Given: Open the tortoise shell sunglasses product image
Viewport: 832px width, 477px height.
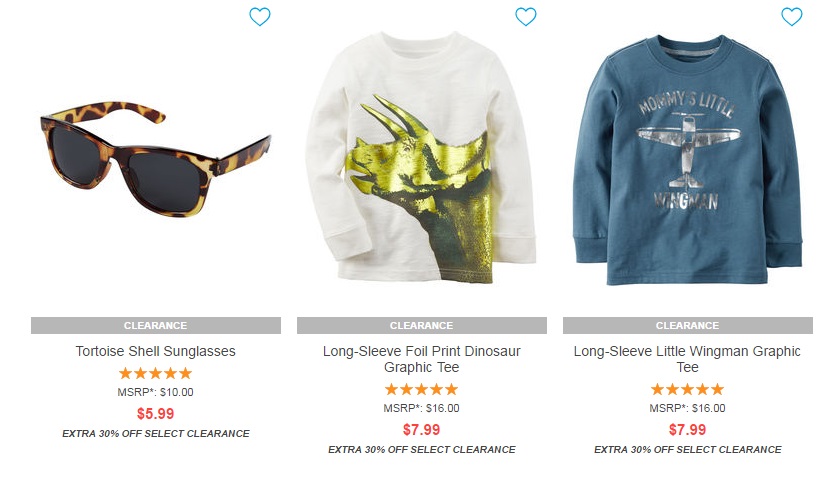Looking at the screenshot, I should click(155, 158).
